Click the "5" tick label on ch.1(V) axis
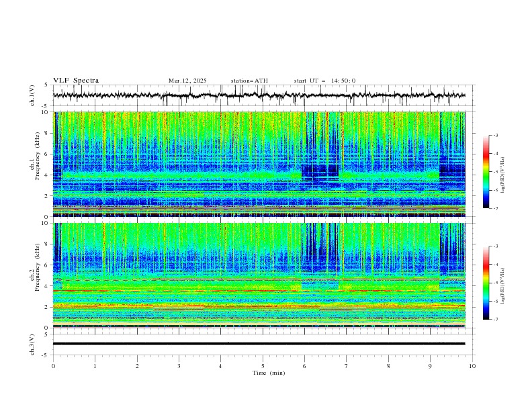The height and width of the screenshot is (411, 532). (x=46, y=85)
